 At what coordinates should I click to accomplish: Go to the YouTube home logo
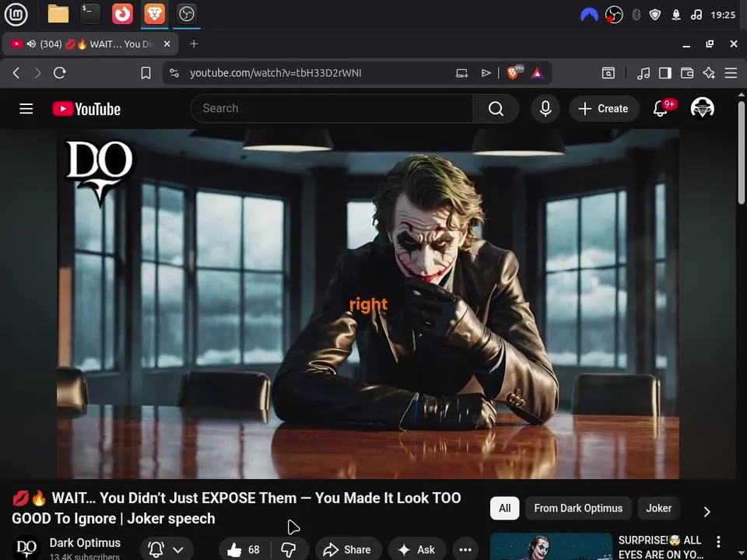click(x=86, y=109)
